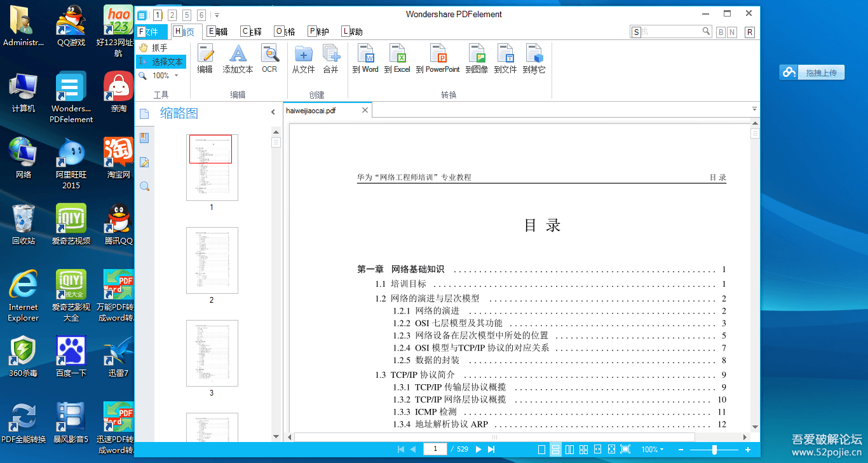Create PDF 从文件 from file
The image size is (868, 463).
click(x=303, y=59)
